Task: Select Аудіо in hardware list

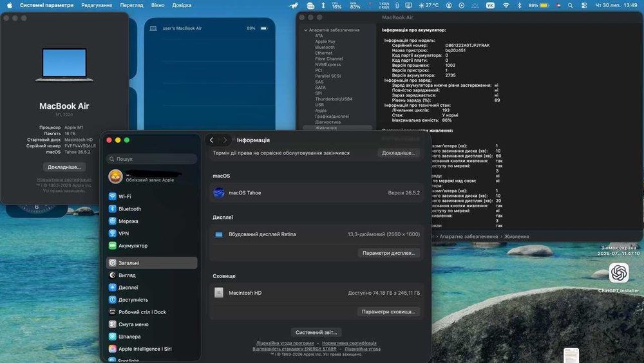Action: (321, 111)
